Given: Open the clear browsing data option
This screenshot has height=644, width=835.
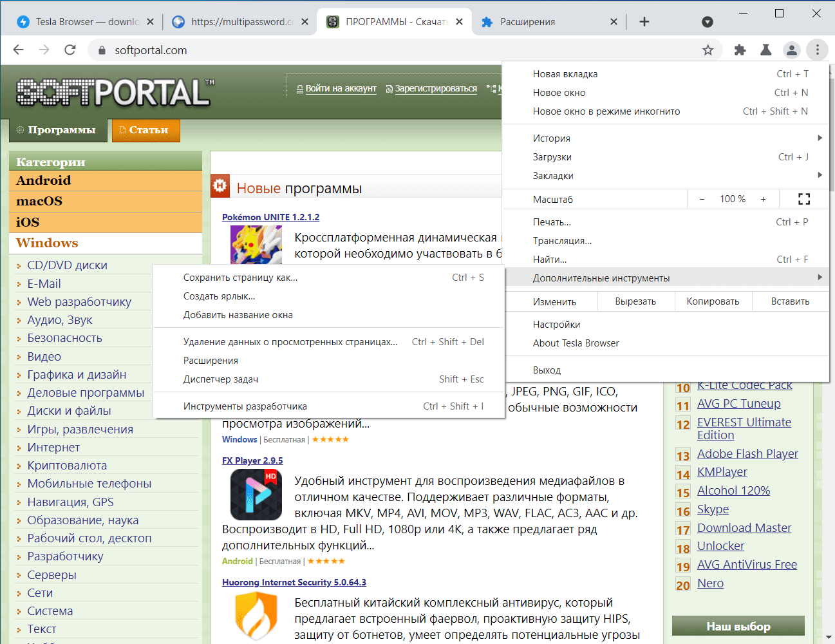Looking at the screenshot, I should [x=328, y=341].
